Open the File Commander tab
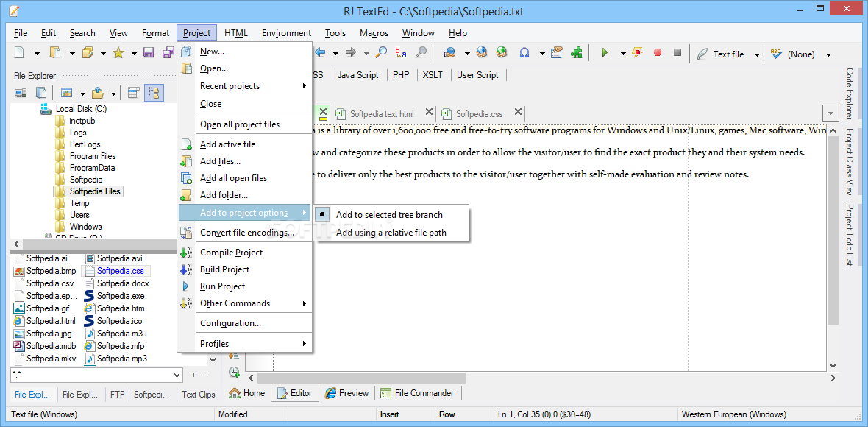Screen dimensions: 868x427 [x=418, y=393]
